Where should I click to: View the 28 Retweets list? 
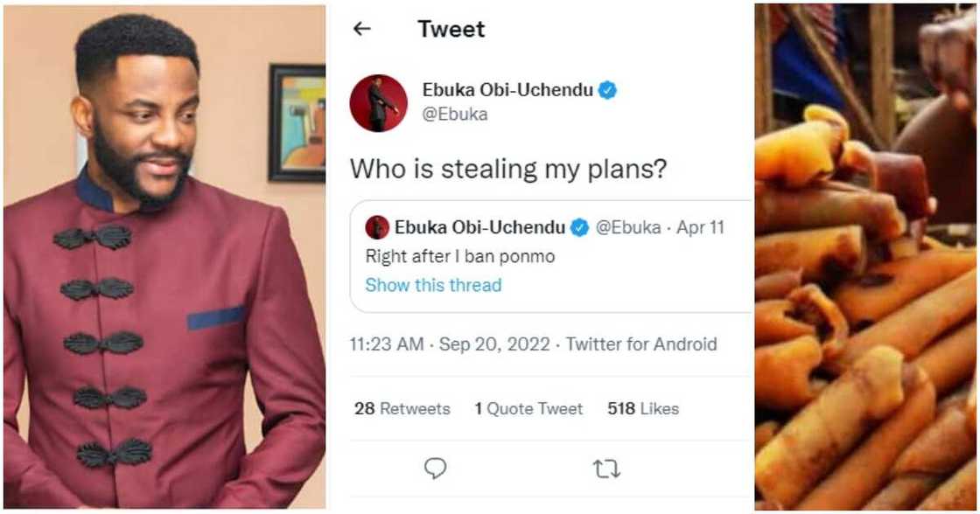click(402, 408)
